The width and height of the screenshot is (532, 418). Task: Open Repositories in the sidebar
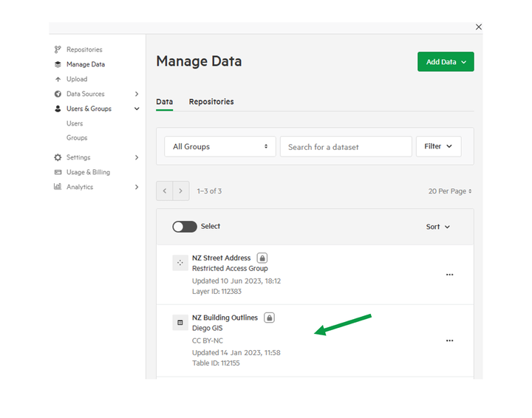84,49
